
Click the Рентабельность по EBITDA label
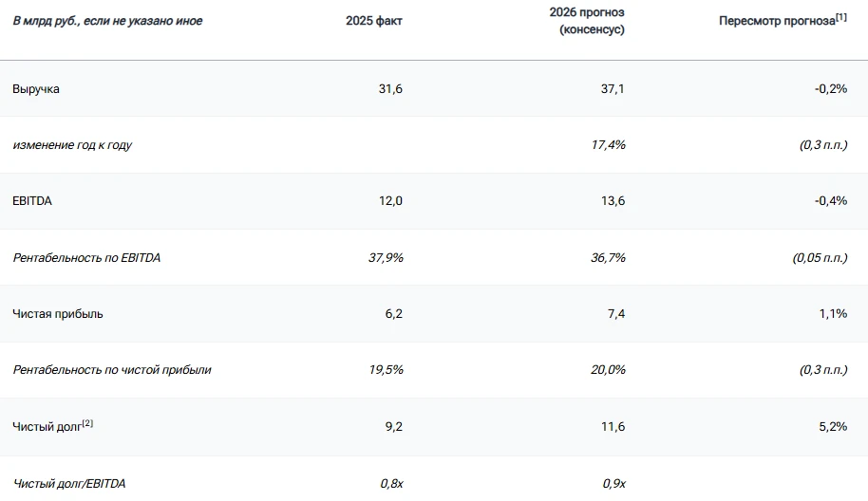[86, 258]
